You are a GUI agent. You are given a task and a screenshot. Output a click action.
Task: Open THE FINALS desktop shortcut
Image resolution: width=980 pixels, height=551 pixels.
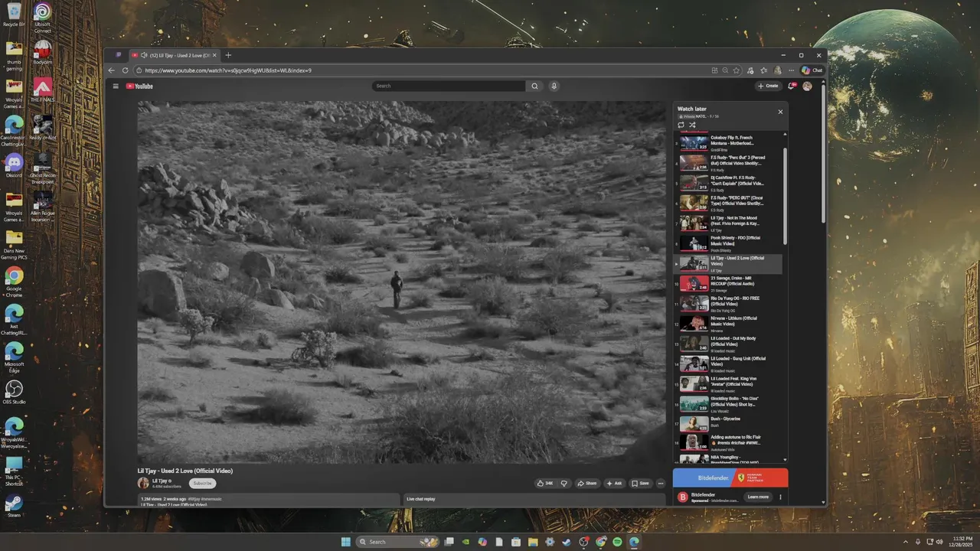tap(42, 90)
